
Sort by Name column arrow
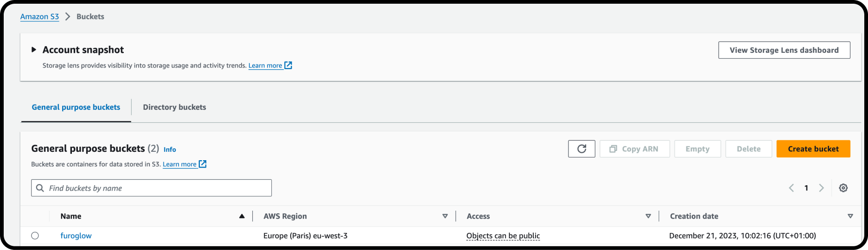(x=242, y=216)
